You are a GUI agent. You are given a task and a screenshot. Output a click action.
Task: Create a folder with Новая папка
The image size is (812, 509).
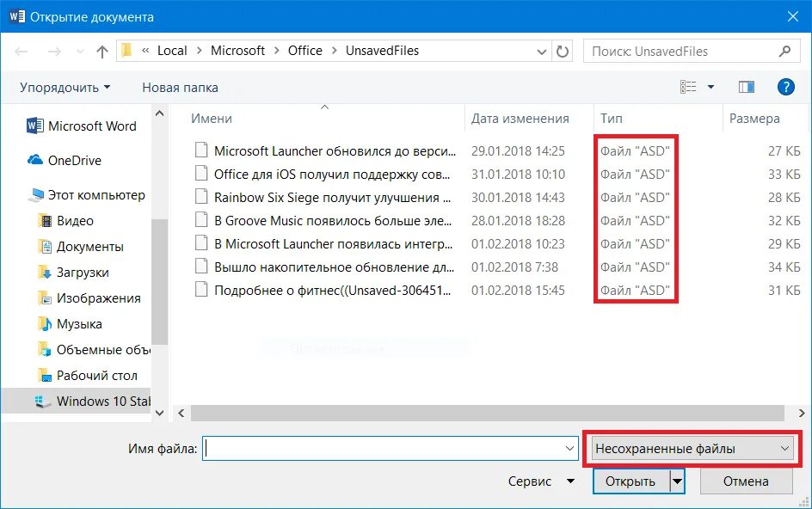click(181, 88)
